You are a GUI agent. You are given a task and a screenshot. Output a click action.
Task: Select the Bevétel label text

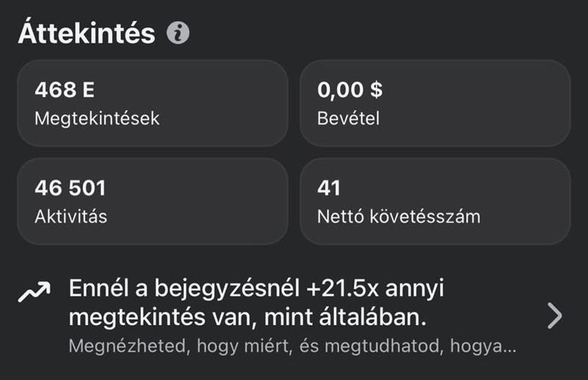348,118
